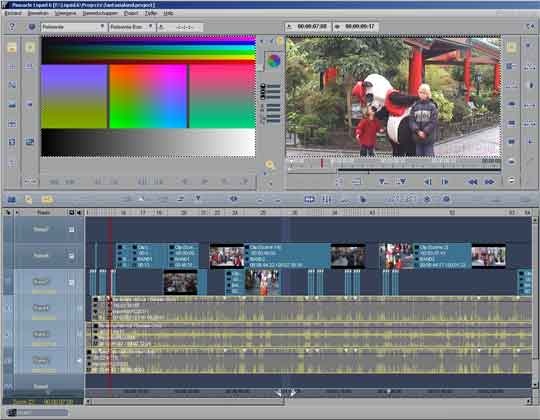Select the arrow edit tool at timeline top-left
This screenshot has height=420, width=540.
pyautogui.click(x=8, y=212)
